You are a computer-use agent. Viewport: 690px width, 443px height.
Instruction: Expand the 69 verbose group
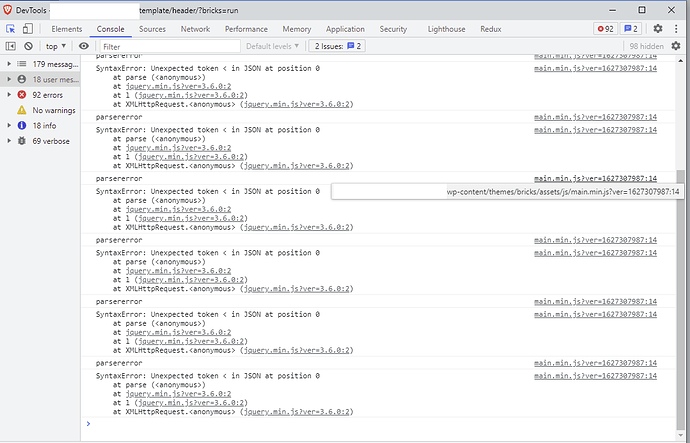click(x=9, y=141)
